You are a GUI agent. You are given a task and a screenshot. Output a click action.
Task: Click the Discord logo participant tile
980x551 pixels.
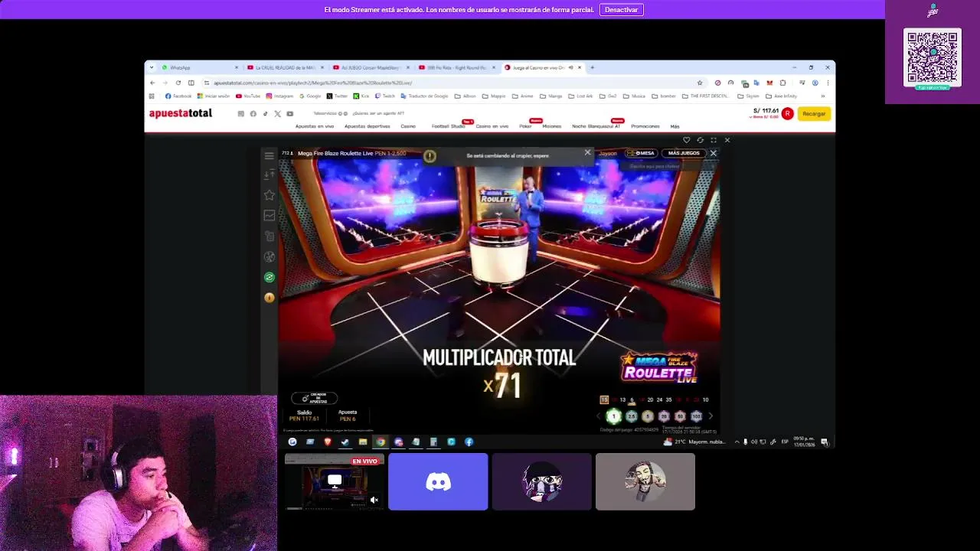[x=438, y=481]
